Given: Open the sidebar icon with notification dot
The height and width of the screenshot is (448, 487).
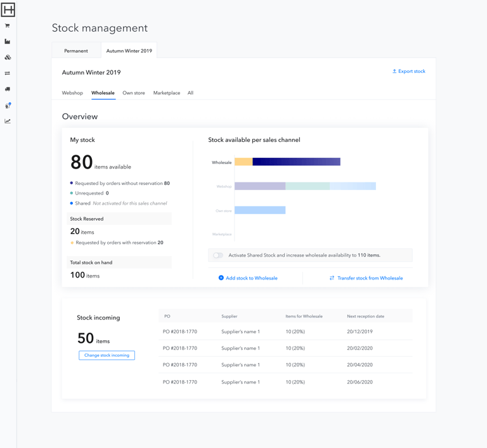Looking at the screenshot, I should (x=8, y=105).
